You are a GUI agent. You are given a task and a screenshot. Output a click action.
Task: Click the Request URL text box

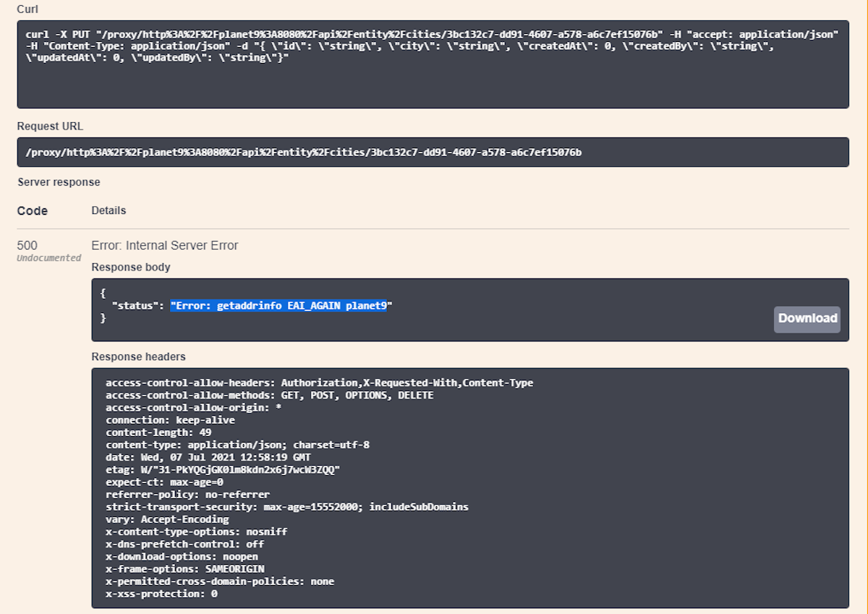(x=433, y=153)
